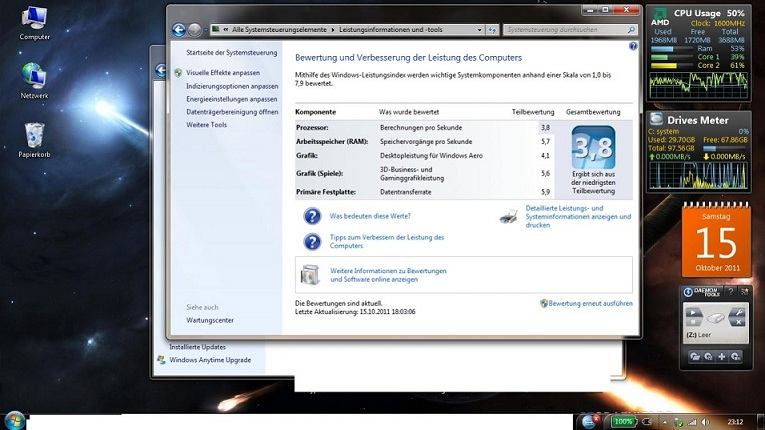Open the Windows Start orb

15,420
